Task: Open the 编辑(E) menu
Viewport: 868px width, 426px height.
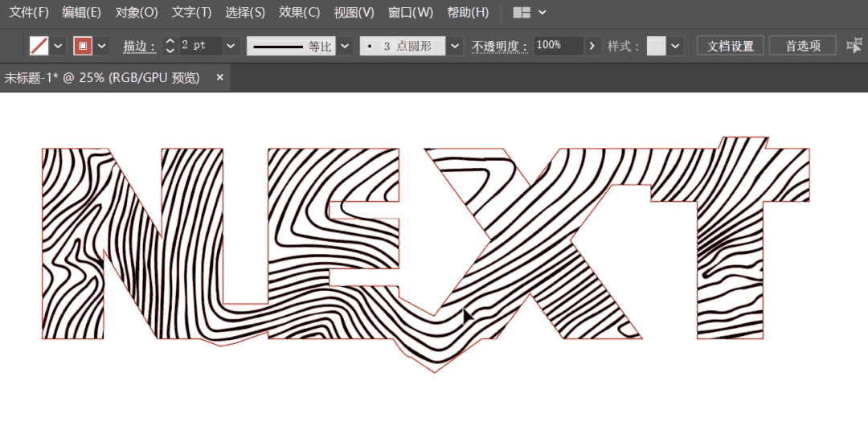Action: (81, 12)
